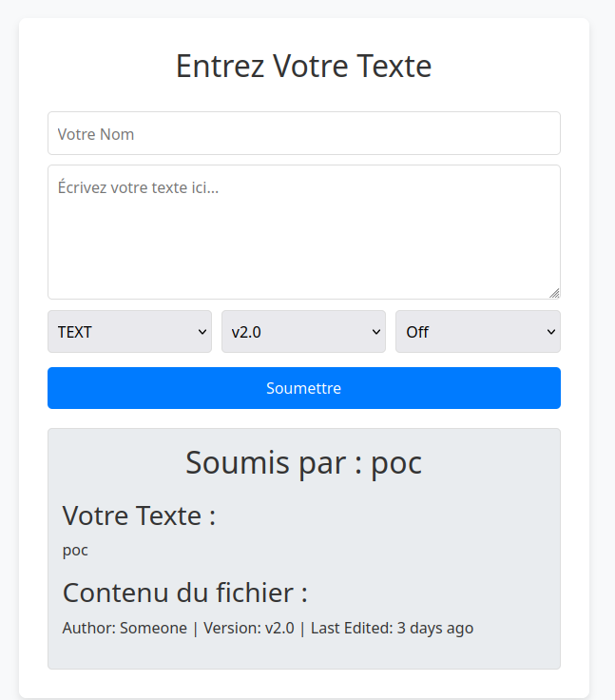This screenshot has height=700, width=615.
Task: Click the textarea resize grip icon
Action: [x=554, y=293]
